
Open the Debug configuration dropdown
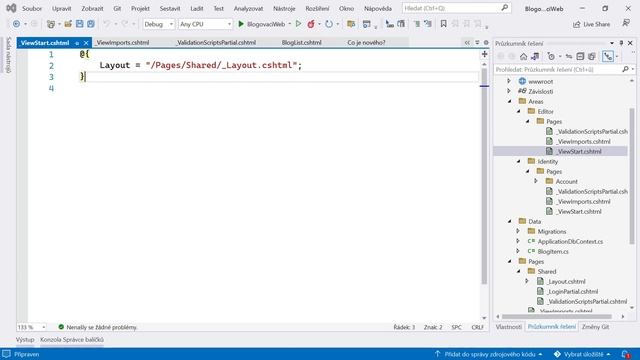point(159,24)
